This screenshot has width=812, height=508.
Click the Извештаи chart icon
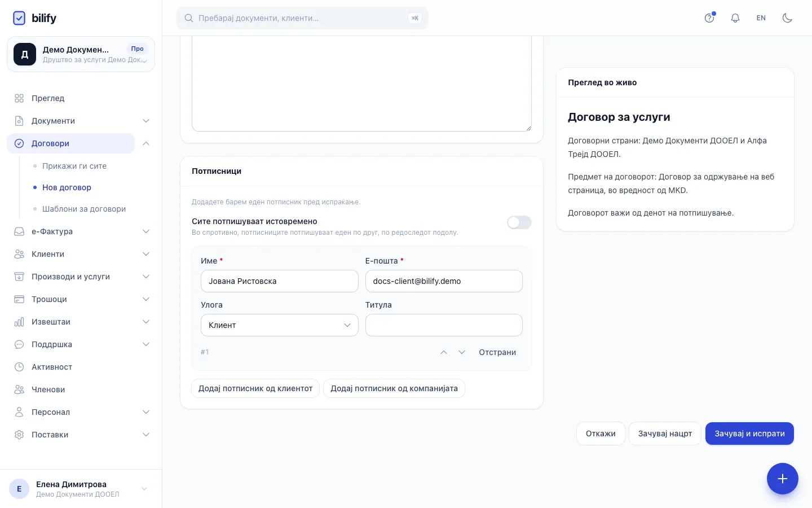pyautogui.click(x=19, y=322)
